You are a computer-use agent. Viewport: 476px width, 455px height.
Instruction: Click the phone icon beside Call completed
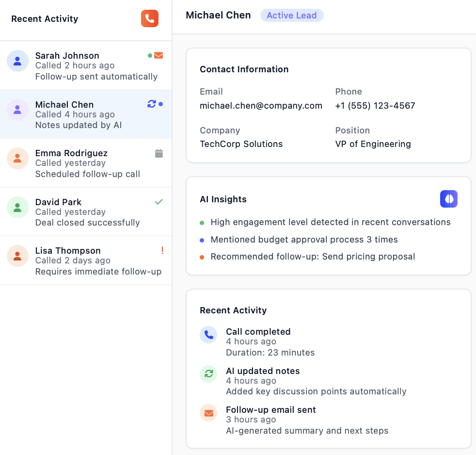tap(208, 335)
